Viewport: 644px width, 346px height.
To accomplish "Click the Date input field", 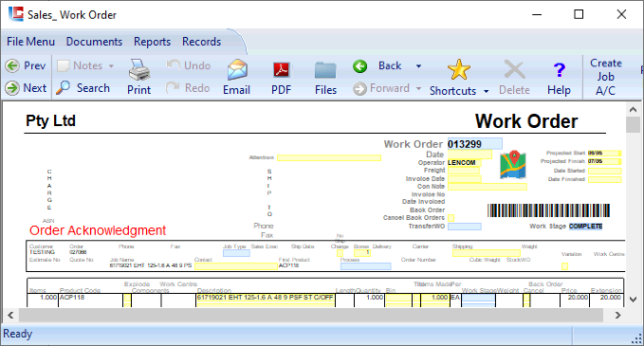I will (x=469, y=155).
